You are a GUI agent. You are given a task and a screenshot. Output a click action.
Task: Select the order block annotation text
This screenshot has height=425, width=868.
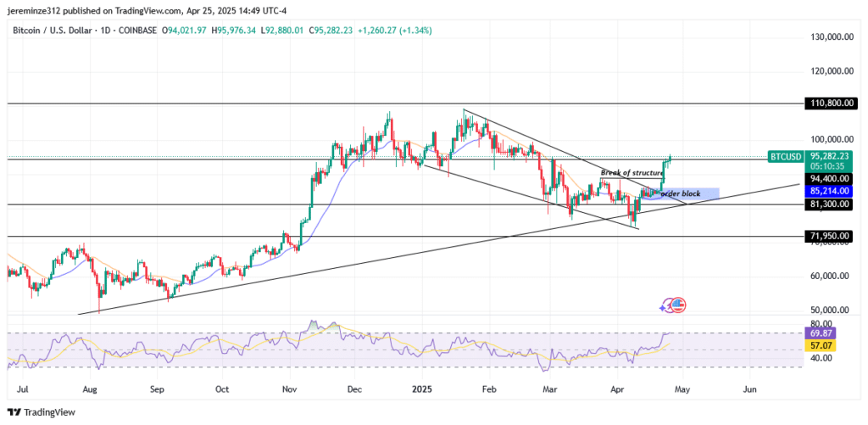click(x=681, y=193)
